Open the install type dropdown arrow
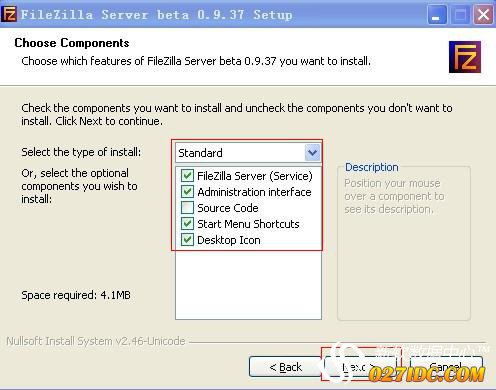496x390 pixels. coord(312,153)
